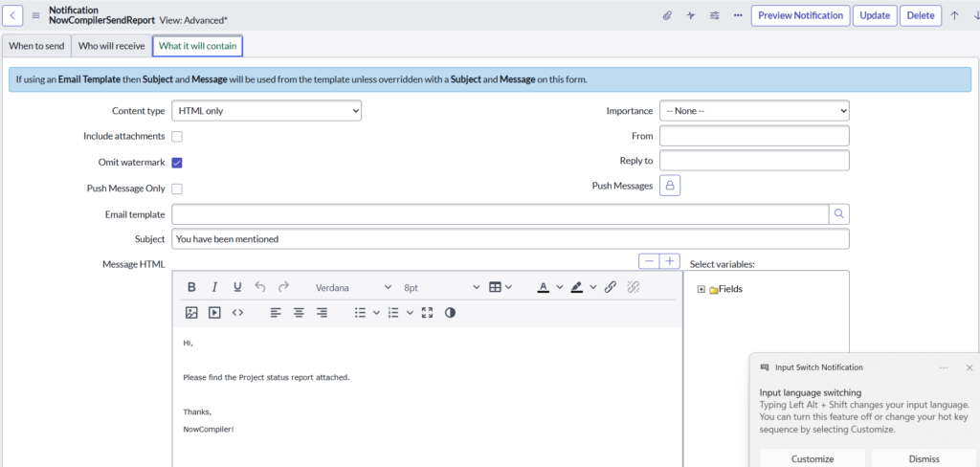Viewport: 980px width, 467px height.
Task: Click the Reply to input field
Action: [x=754, y=160]
